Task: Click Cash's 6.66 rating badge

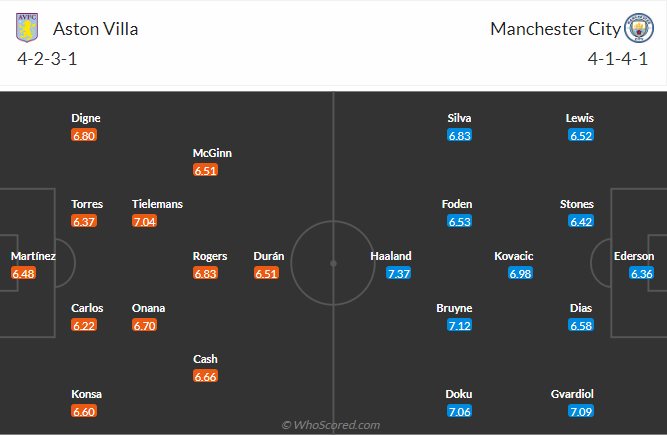Action: click(x=206, y=376)
